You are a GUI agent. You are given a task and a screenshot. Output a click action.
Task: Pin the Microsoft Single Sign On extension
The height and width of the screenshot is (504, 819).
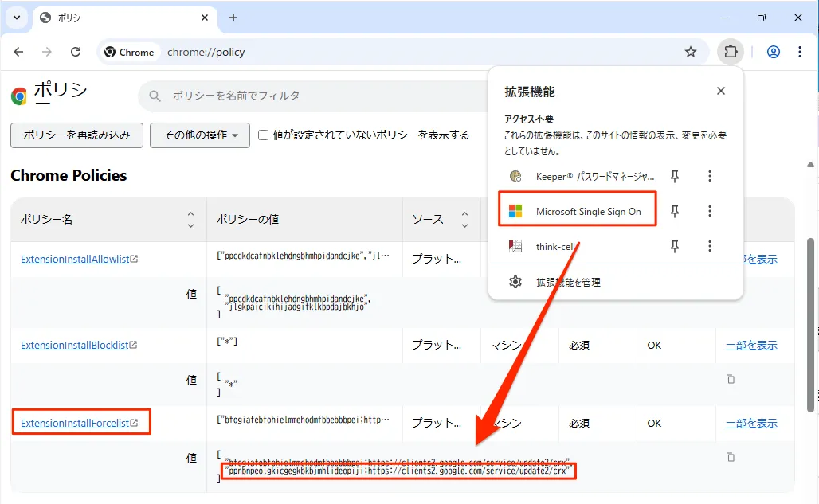674,211
